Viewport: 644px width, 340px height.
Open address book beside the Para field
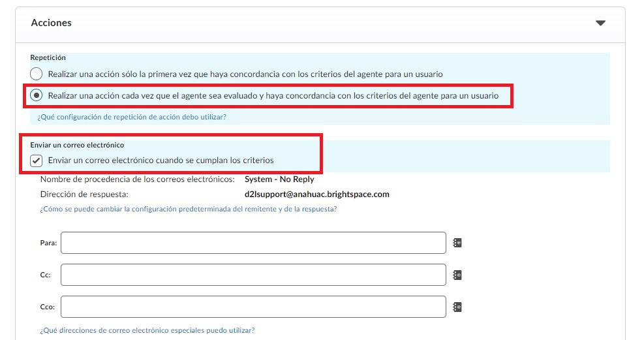coord(457,243)
